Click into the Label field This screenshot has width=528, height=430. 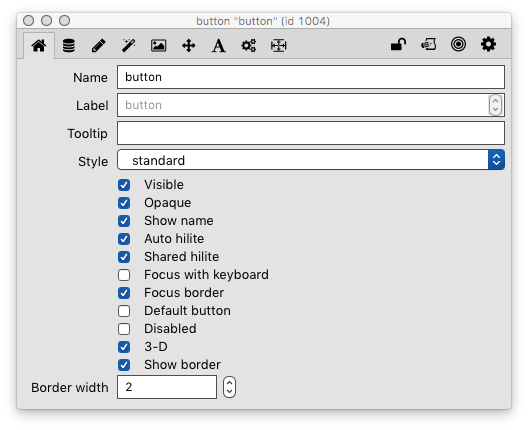click(302, 105)
